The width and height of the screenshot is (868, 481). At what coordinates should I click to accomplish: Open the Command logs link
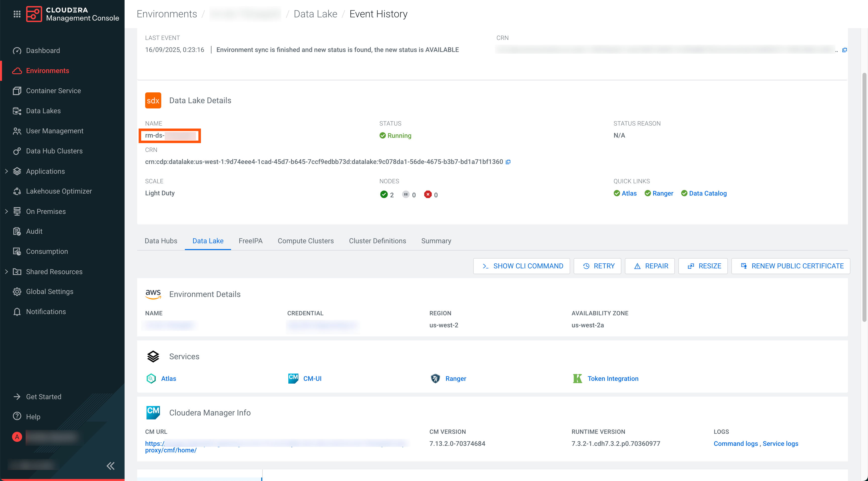[736, 444]
